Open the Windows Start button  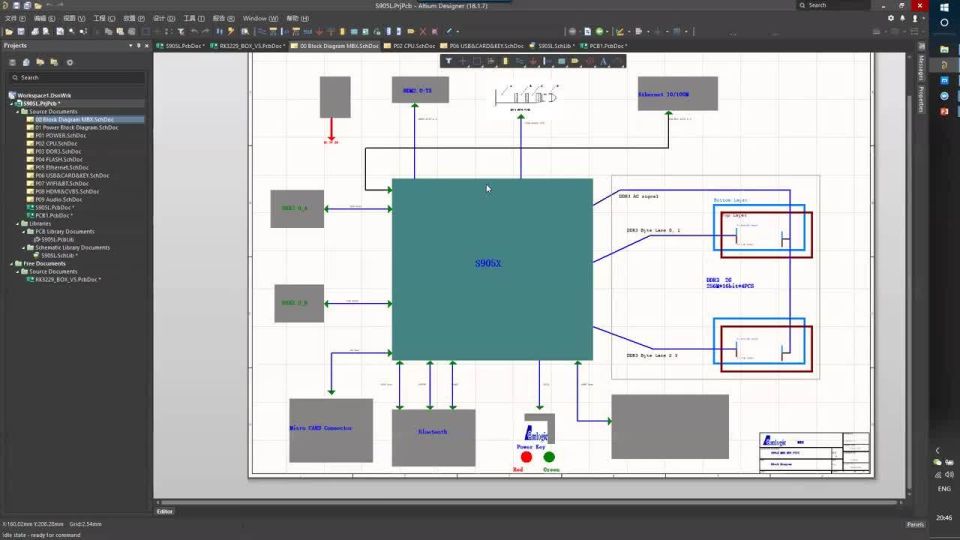coord(944,7)
